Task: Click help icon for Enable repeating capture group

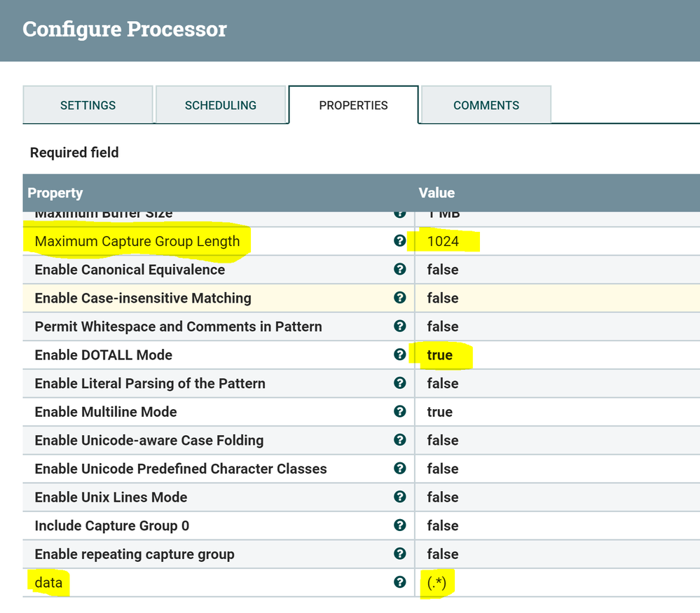Action: click(x=399, y=554)
